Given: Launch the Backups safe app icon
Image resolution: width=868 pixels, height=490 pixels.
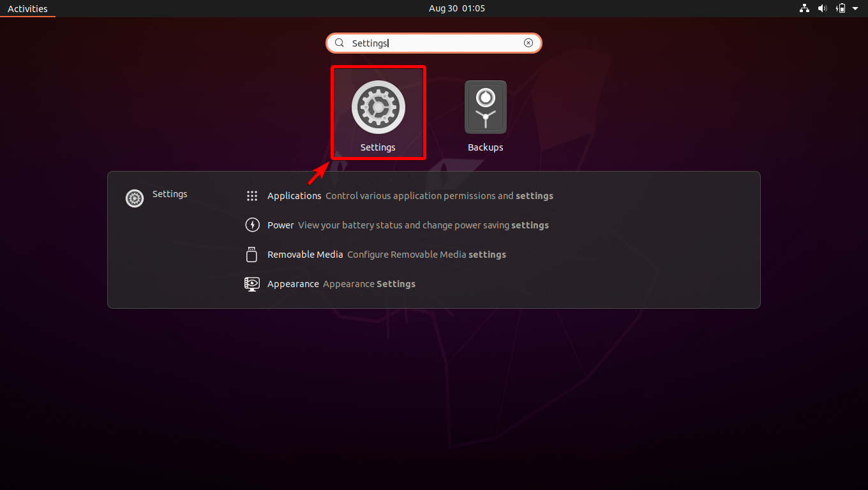Looking at the screenshot, I should (x=485, y=107).
